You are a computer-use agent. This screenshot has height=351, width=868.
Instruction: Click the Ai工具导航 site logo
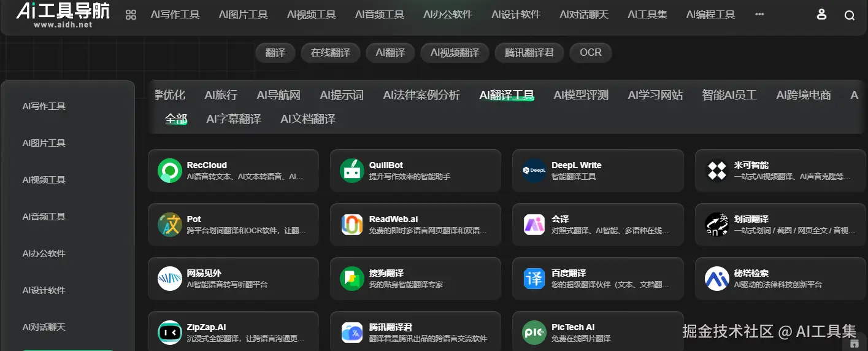click(63, 14)
